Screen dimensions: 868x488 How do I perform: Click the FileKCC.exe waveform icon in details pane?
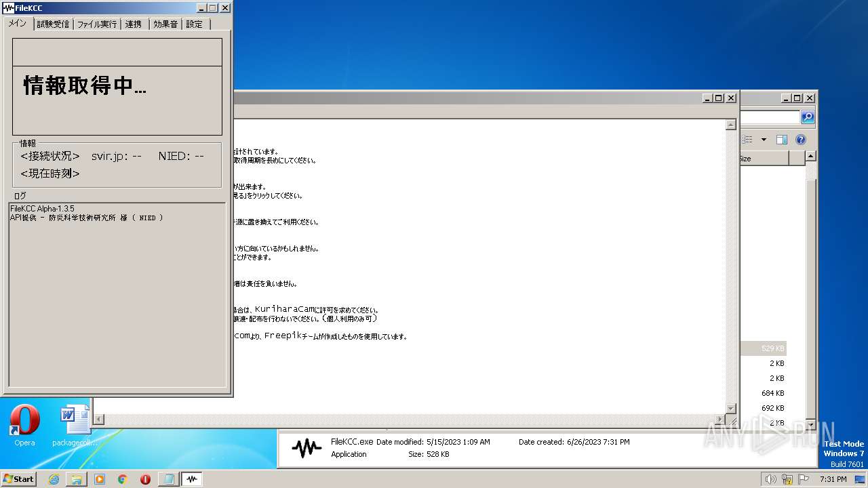[307, 447]
